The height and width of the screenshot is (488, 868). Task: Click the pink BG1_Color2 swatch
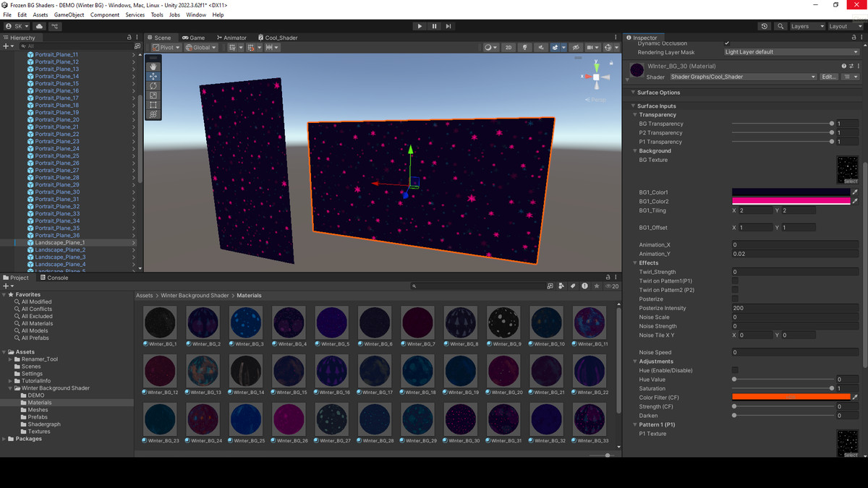click(x=792, y=201)
